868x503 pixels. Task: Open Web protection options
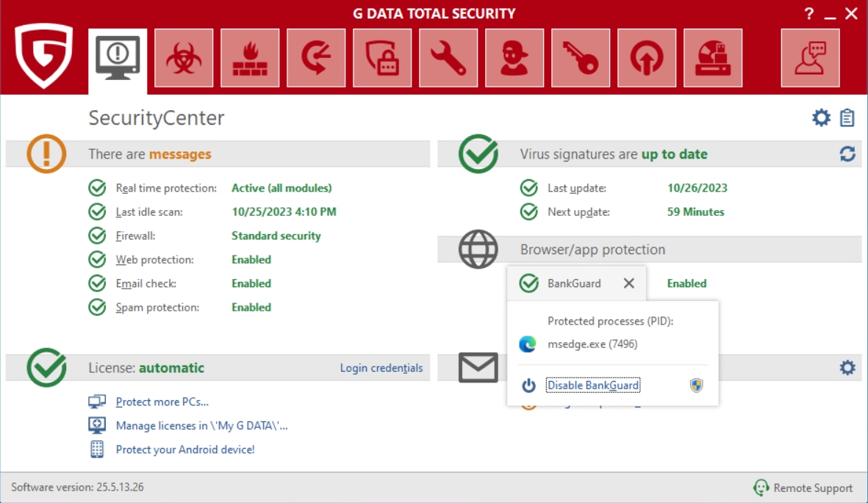click(x=154, y=259)
